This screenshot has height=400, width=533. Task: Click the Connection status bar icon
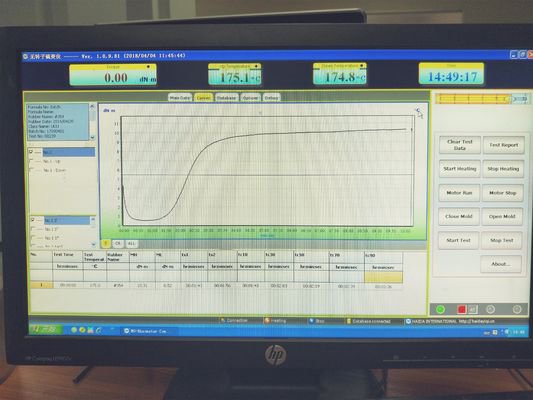(x=223, y=320)
